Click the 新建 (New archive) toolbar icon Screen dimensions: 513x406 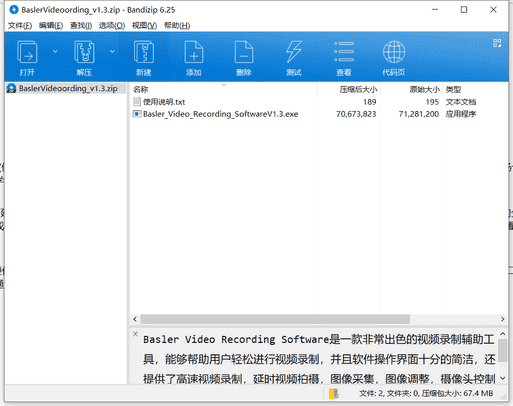coord(144,52)
